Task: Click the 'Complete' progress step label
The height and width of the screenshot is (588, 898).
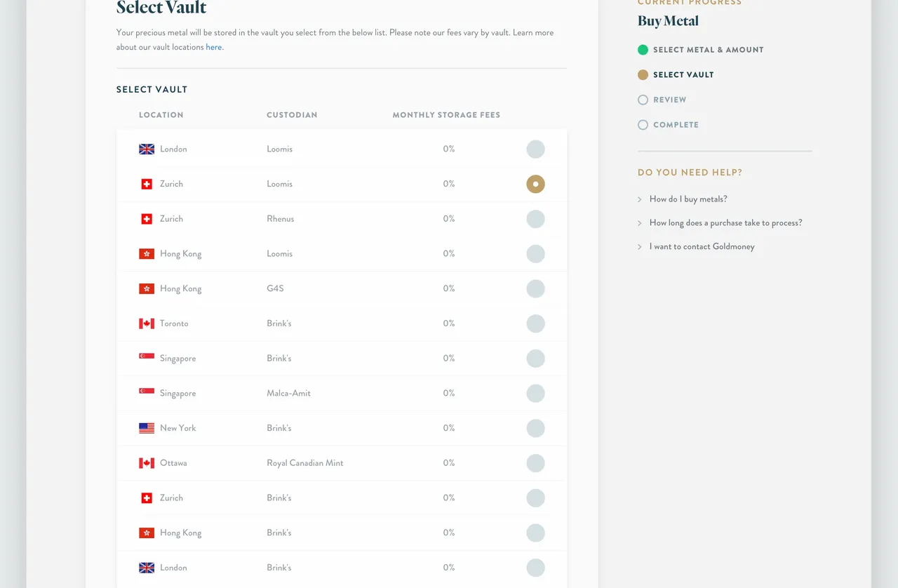Action: [x=676, y=125]
